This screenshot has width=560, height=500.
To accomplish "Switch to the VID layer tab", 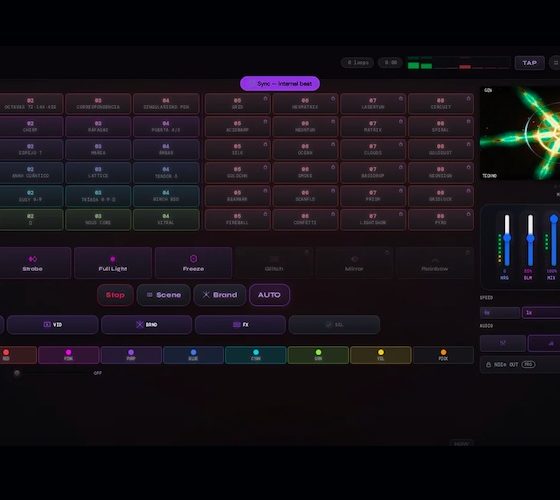I will (x=52, y=325).
